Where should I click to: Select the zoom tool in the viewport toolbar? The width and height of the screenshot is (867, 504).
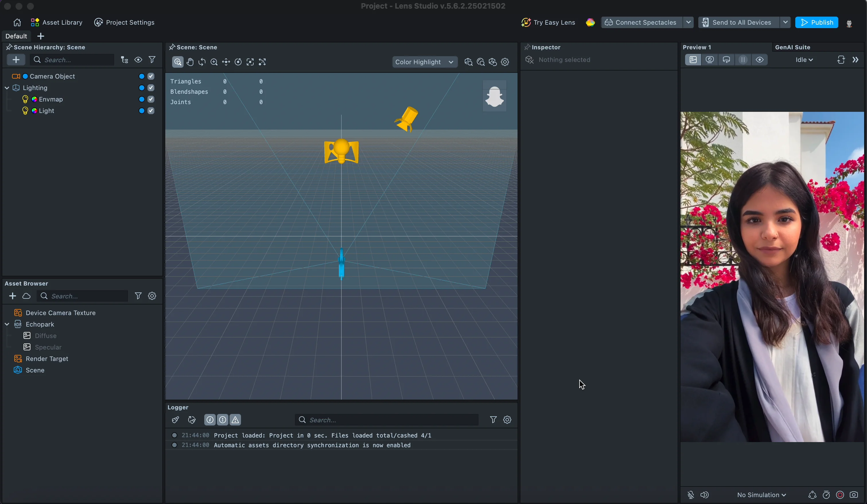click(214, 62)
